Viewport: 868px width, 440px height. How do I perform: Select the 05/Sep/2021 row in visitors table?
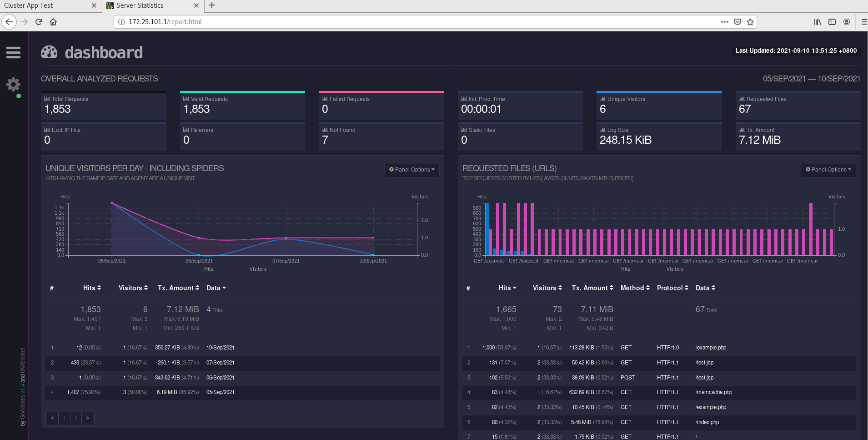pyautogui.click(x=242, y=392)
